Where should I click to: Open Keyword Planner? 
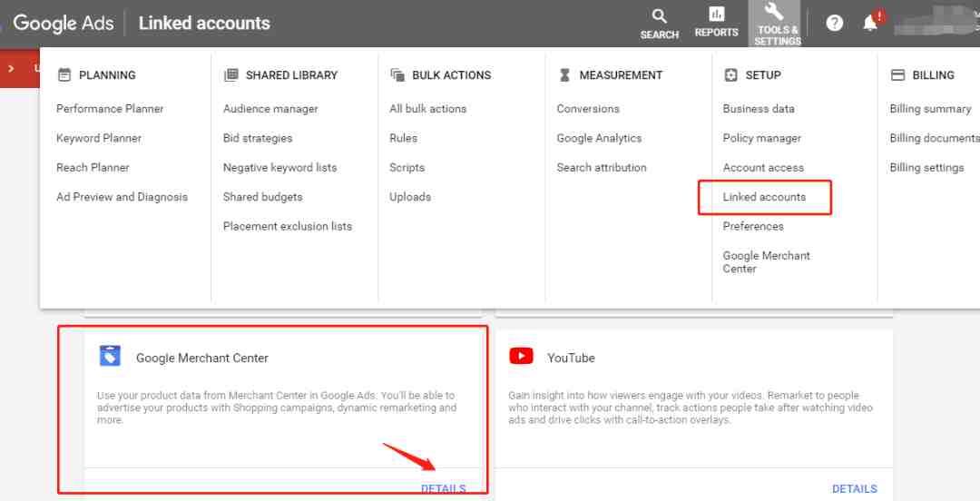(99, 138)
